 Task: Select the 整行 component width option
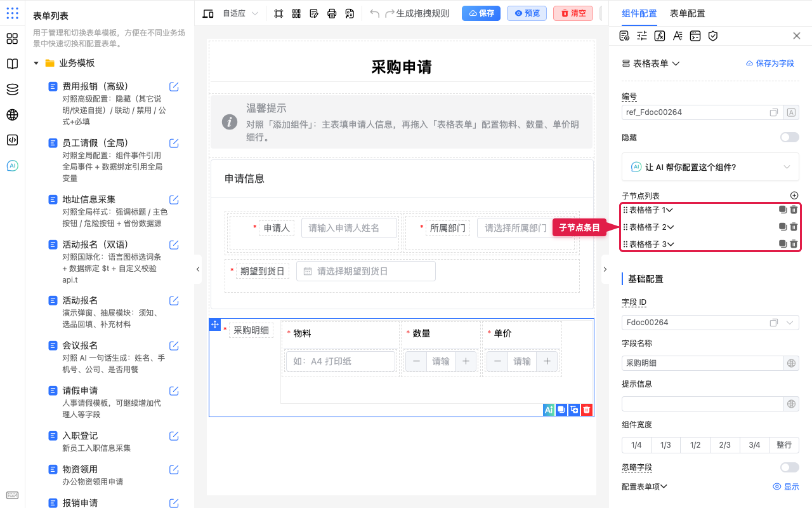(x=784, y=445)
